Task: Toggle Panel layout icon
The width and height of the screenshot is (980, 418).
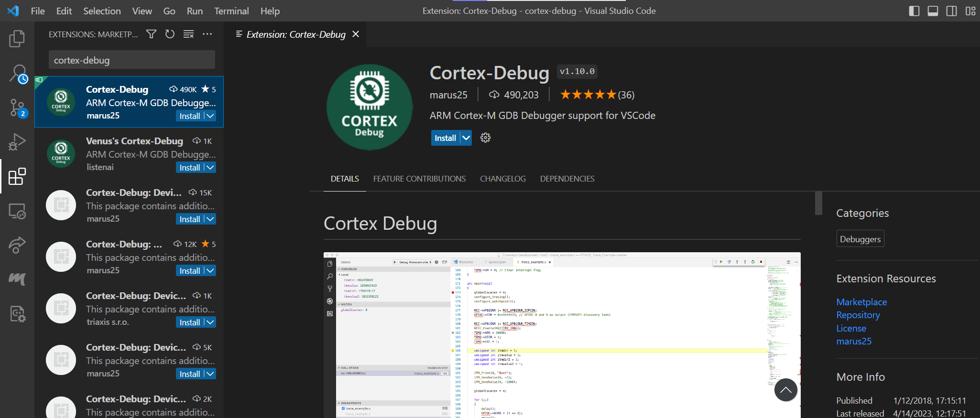Action: point(933,11)
